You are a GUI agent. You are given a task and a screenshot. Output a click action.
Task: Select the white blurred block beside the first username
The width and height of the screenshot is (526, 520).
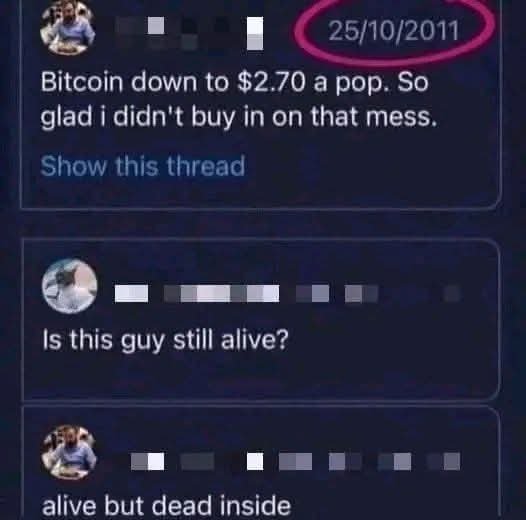tap(255, 33)
